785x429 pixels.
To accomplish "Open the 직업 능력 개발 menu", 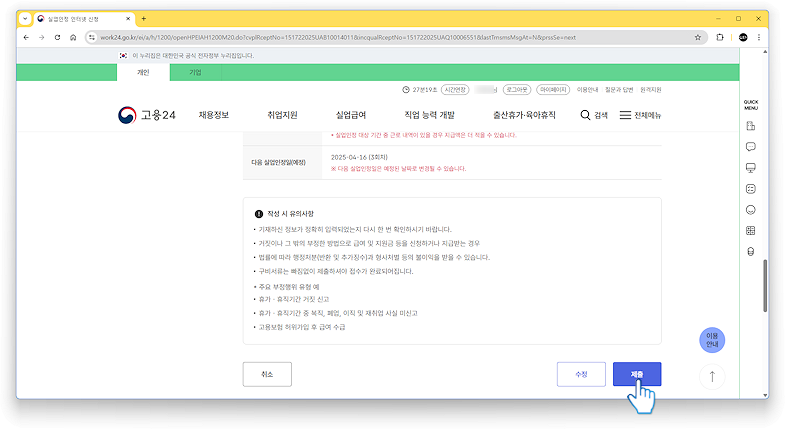I will (430, 115).
